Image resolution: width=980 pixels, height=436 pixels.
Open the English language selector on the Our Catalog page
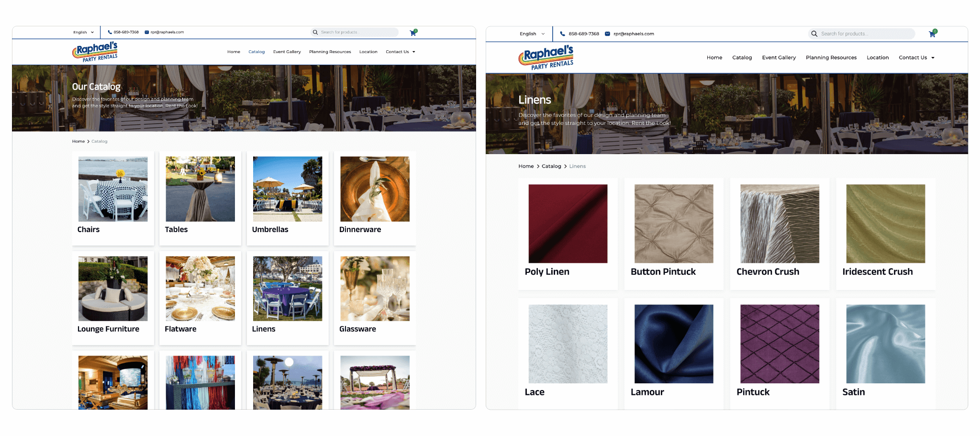(83, 33)
